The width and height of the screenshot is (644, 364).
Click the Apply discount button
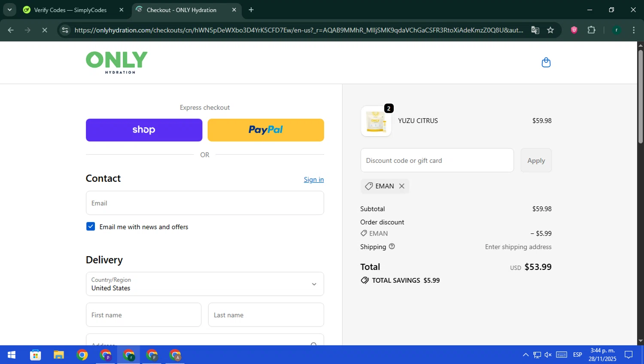click(536, 160)
